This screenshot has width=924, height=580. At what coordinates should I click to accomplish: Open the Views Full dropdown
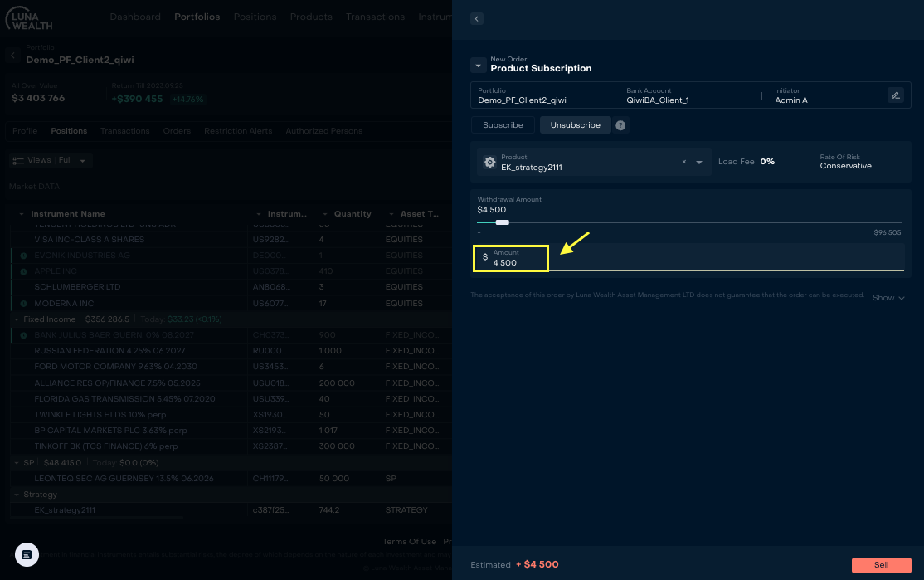point(50,160)
